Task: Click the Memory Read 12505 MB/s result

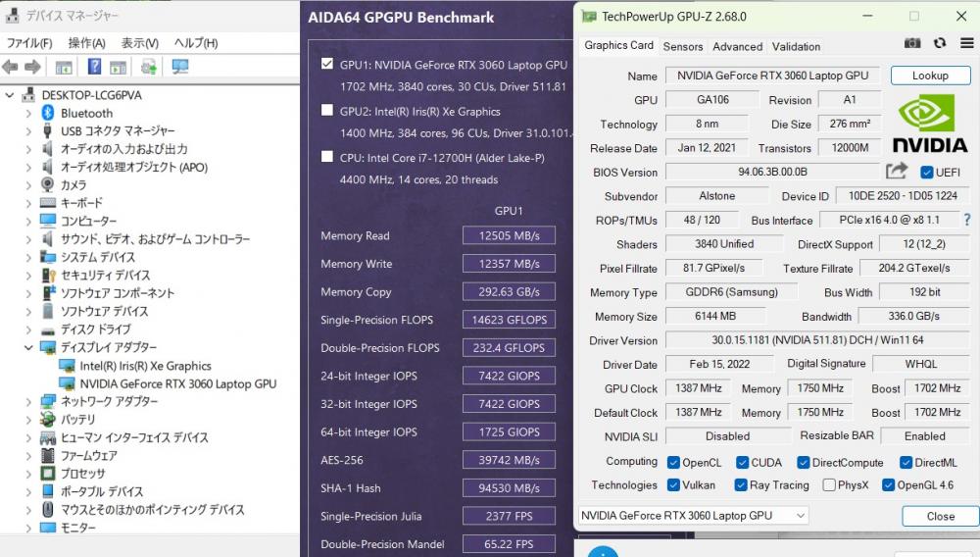Action: click(x=509, y=235)
